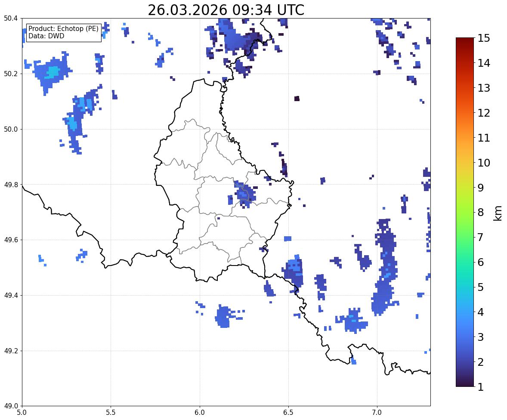Click longitude axis label 6.5
Screen dimensions: 507x420
pyautogui.click(x=288, y=413)
